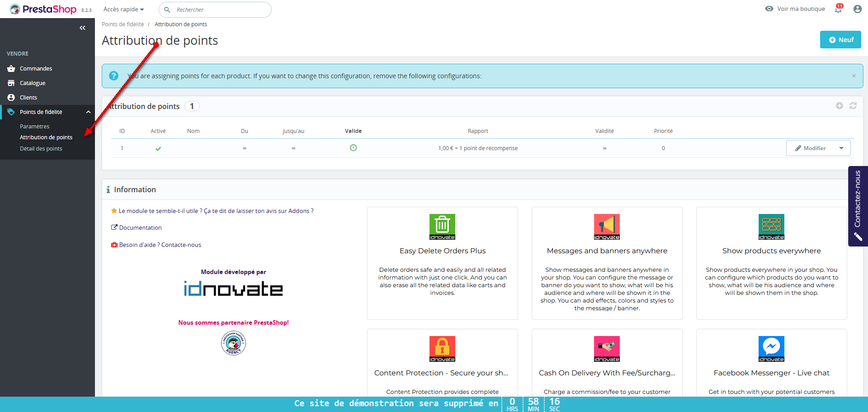Sort by the Du column header
The height and width of the screenshot is (412, 868).
click(x=245, y=131)
